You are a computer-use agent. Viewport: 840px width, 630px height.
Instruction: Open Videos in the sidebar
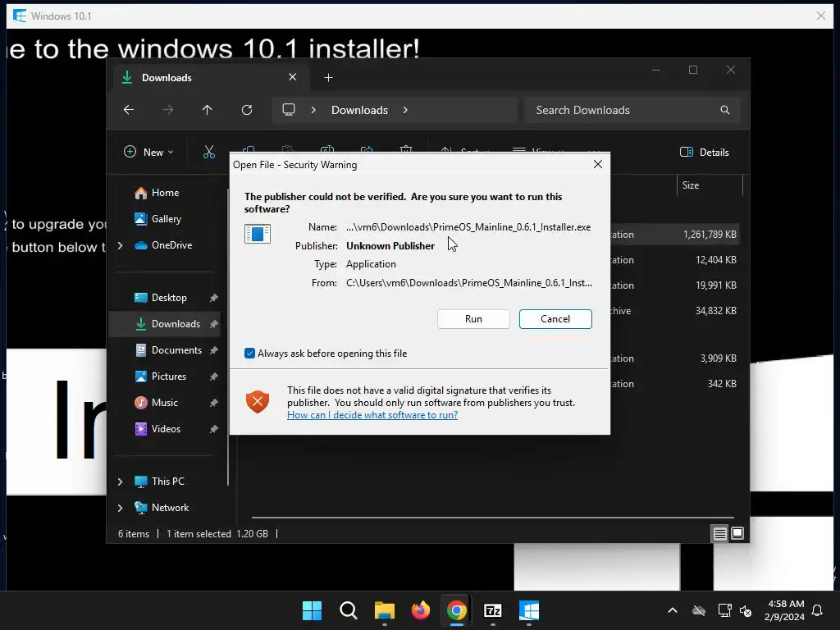coord(166,428)
